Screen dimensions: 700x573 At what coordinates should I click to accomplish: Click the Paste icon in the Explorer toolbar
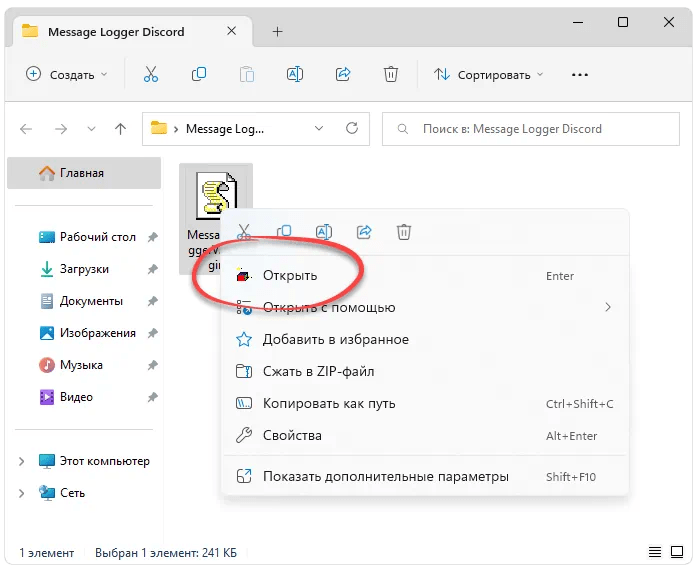(246, 74)
